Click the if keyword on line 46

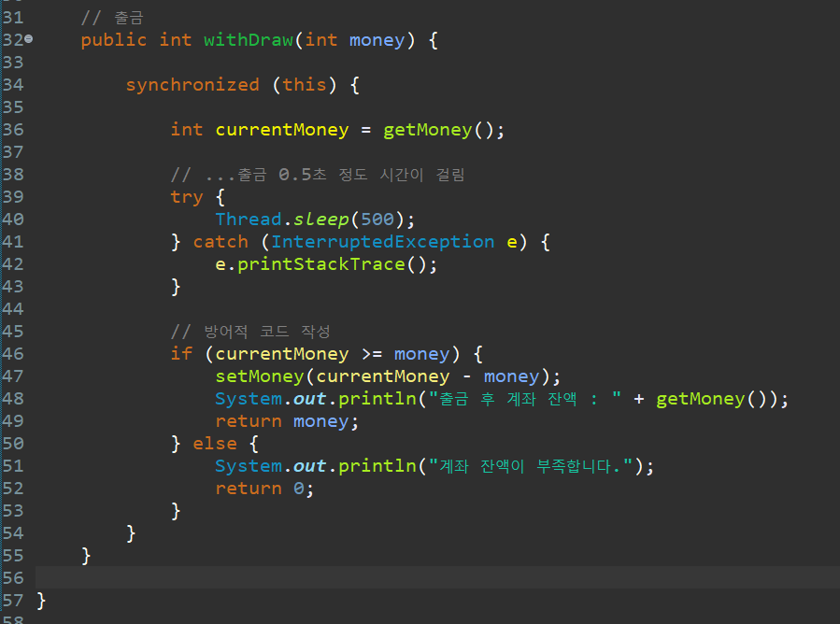[181, 354]
